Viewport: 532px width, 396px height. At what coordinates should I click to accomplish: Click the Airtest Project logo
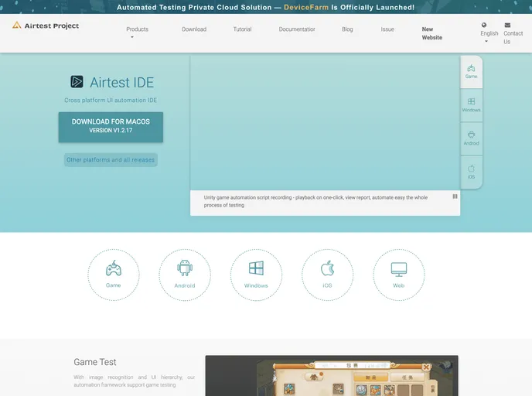pyautogui.click(x=46, y=26)
